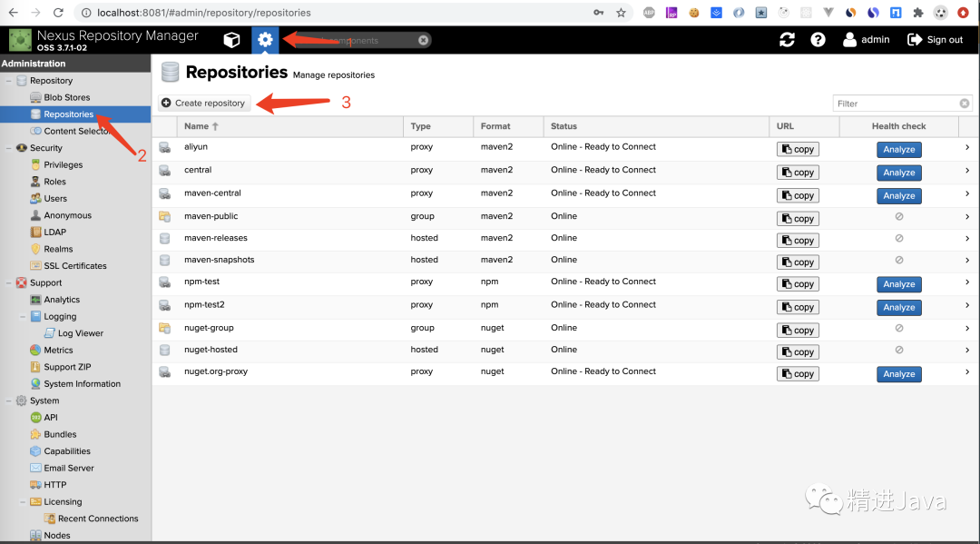Open API under System
This screenshot has height=544, width=980.
tap(50, 418)
